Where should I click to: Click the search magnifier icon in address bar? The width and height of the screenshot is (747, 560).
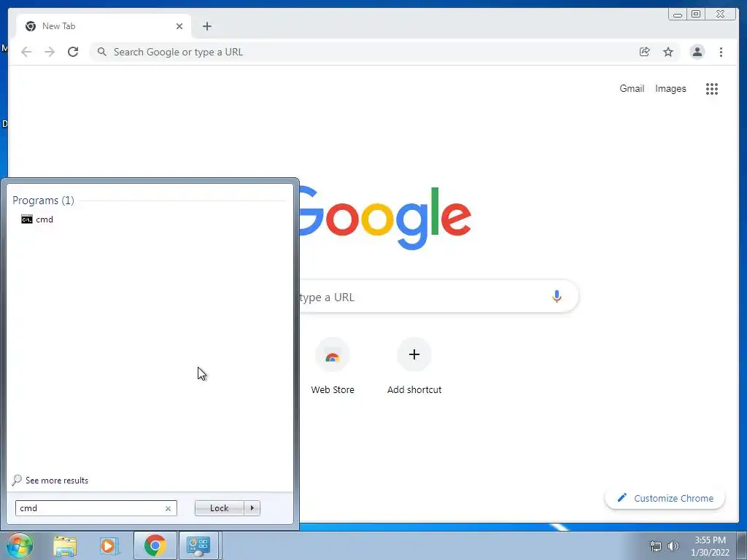click(x=101, y=52)
